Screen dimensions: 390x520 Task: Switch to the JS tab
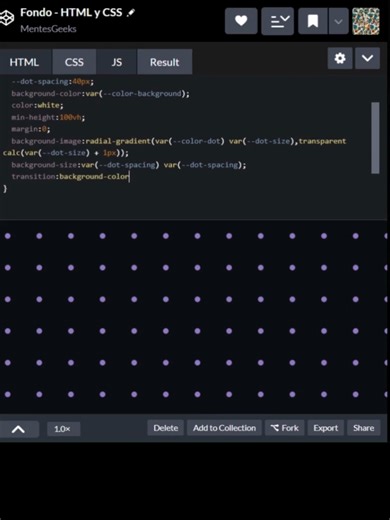(117, 62)
